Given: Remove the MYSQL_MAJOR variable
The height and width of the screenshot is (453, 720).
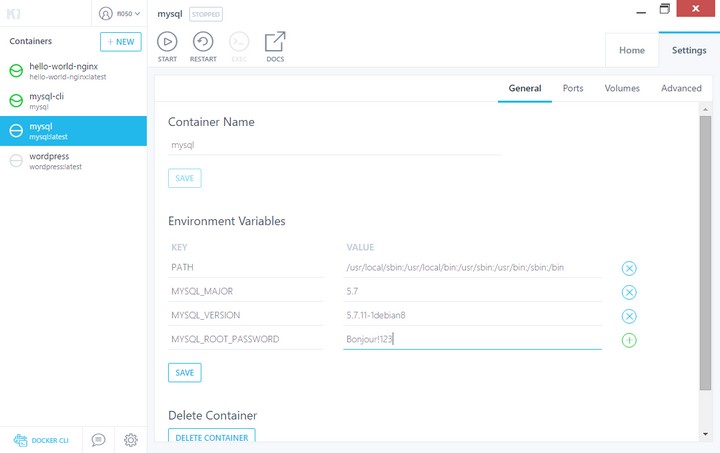Looking at the screenshot, I should click(629, 292).
